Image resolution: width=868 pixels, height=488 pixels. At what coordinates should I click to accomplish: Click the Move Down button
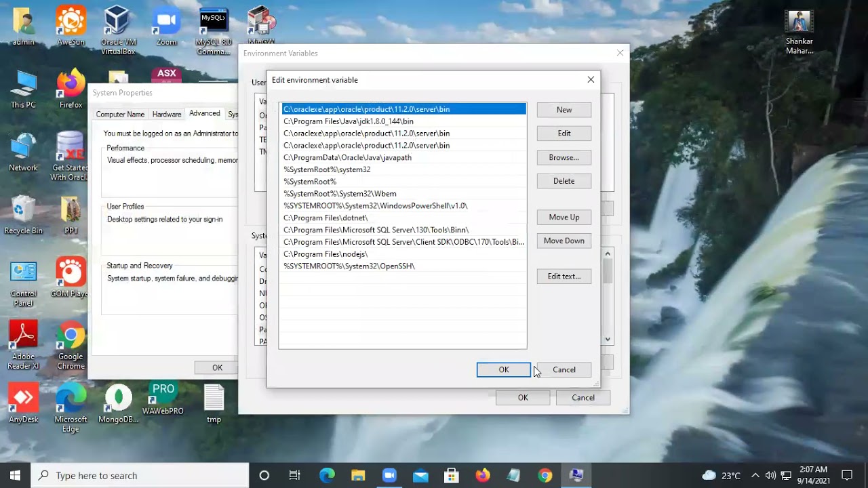(x=564, y=241)
